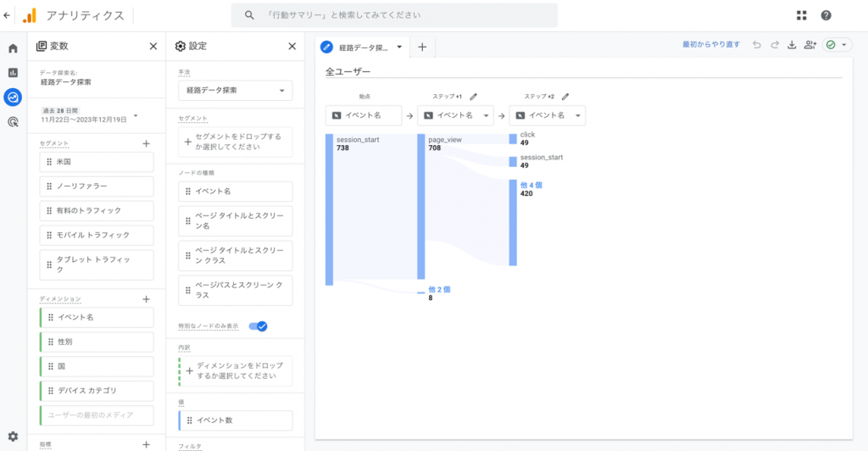This screenshot has width=868, height=451.
Task: Toggle 特別なノードのみ表示 switch
Action: [x=258, y=326]
